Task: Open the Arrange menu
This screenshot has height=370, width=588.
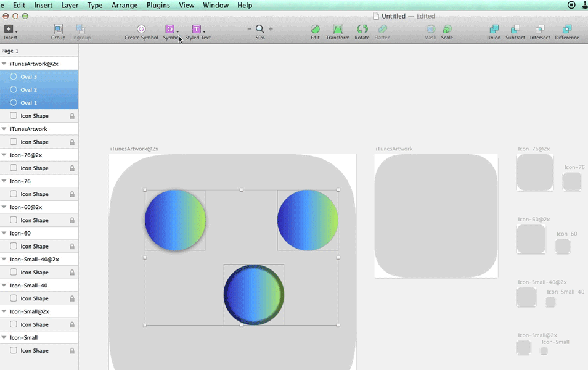Action: (x=125, y=5)
